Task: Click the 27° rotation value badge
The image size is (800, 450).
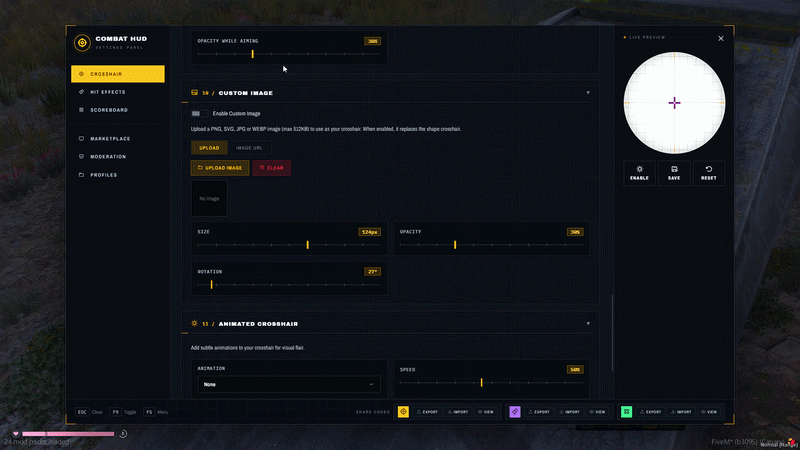Action: (372, 271)
